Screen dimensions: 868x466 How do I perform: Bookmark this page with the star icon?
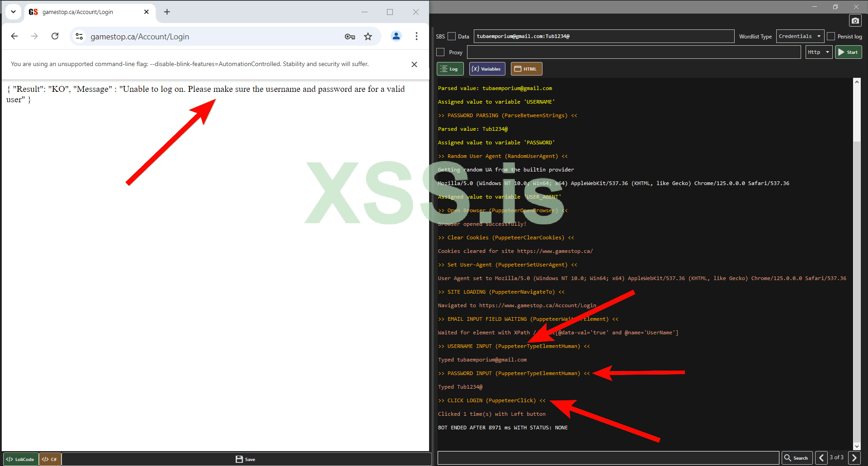368,37
